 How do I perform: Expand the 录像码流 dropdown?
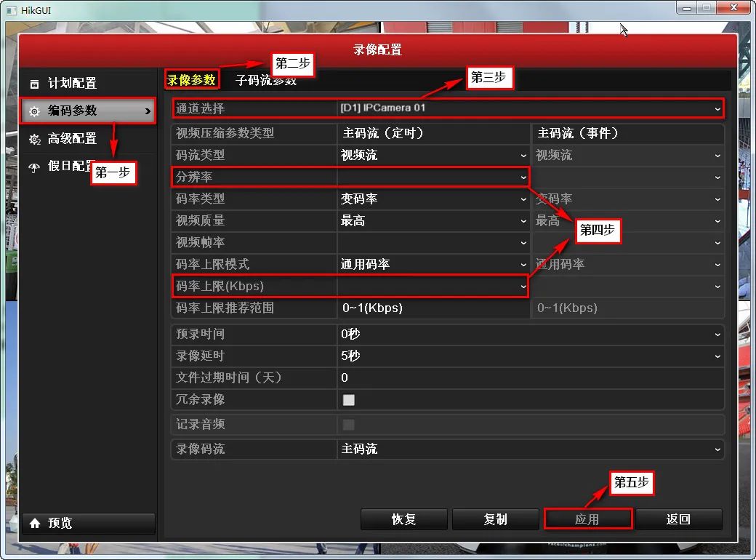530,449
